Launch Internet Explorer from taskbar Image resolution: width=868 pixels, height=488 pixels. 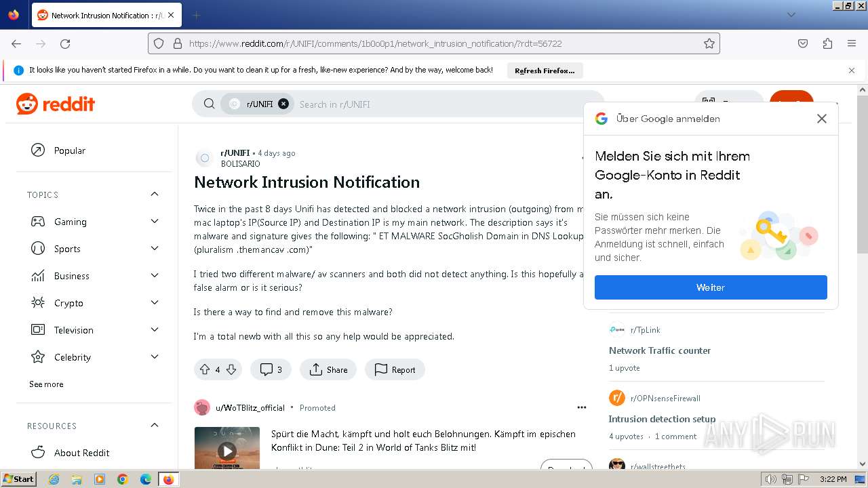point(54,479)
